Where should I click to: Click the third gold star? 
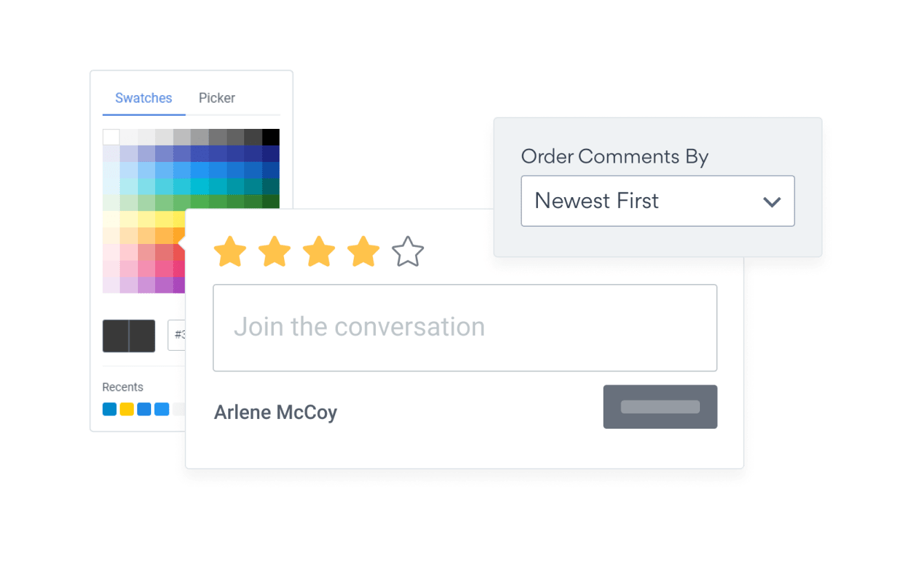coord(319,252)
